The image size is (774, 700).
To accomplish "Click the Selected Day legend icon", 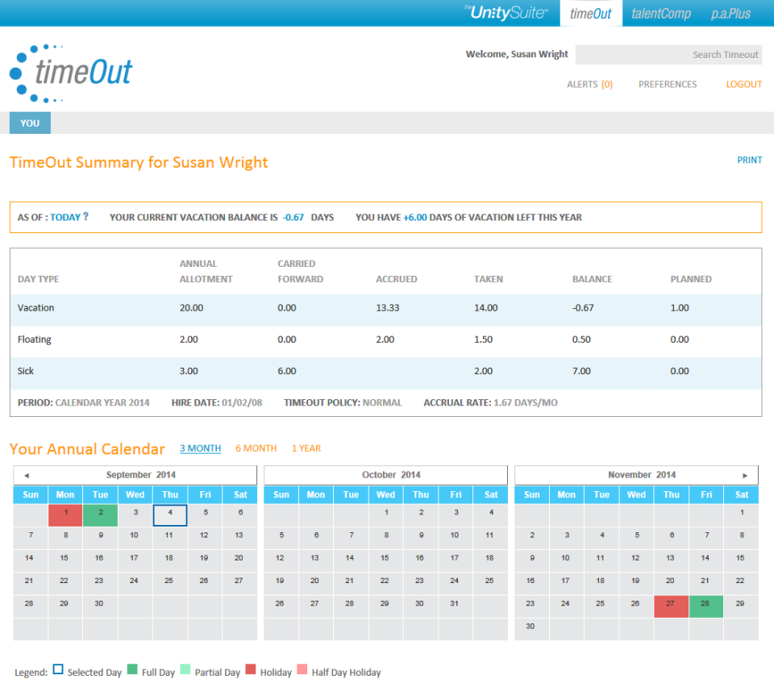I will 57,669.
